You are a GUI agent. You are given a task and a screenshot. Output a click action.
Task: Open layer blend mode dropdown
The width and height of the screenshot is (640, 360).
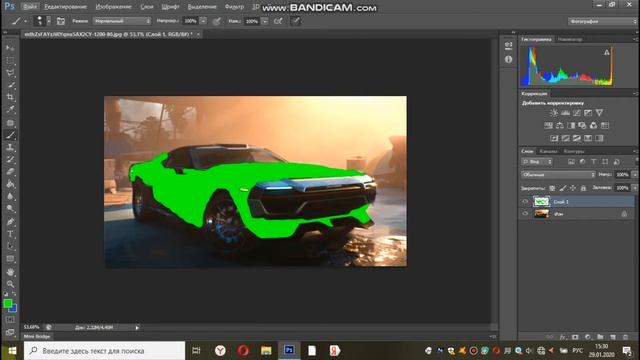tap(558, 175)
